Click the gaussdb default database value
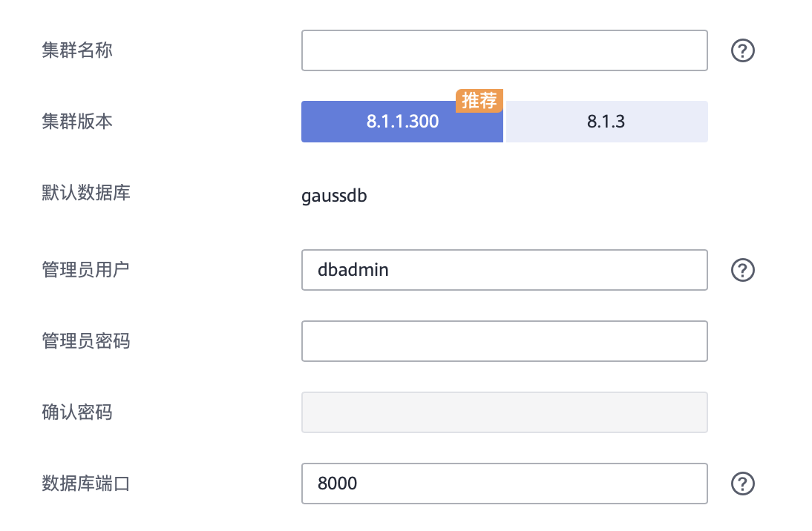Screen dimensions: 812x531 click(x=335, y=197)
